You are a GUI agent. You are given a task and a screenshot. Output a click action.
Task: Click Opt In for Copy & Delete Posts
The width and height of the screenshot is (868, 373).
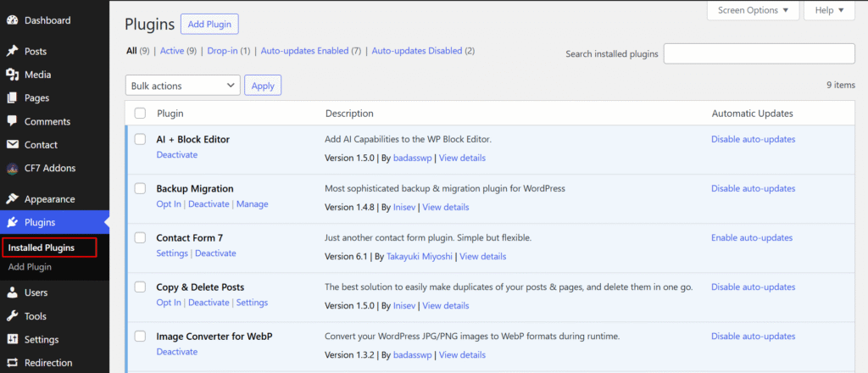click(x=169, y=303)
